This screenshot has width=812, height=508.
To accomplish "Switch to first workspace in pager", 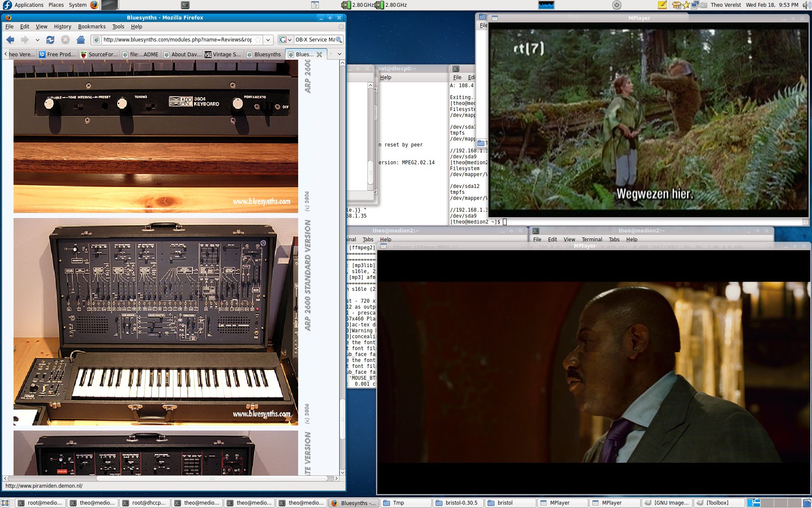I will pyautogui.click(x=754, y=503).
